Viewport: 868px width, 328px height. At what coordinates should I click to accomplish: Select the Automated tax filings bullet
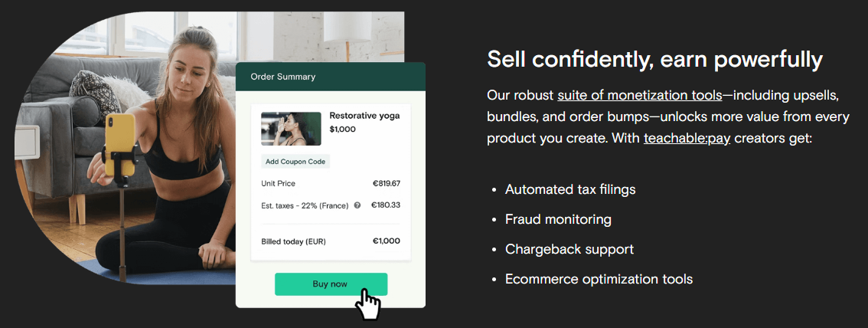tap(570, 189)
